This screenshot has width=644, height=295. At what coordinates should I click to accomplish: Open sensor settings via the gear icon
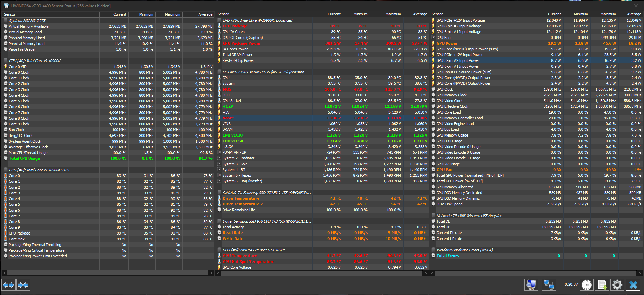click(x=617, y=285)
